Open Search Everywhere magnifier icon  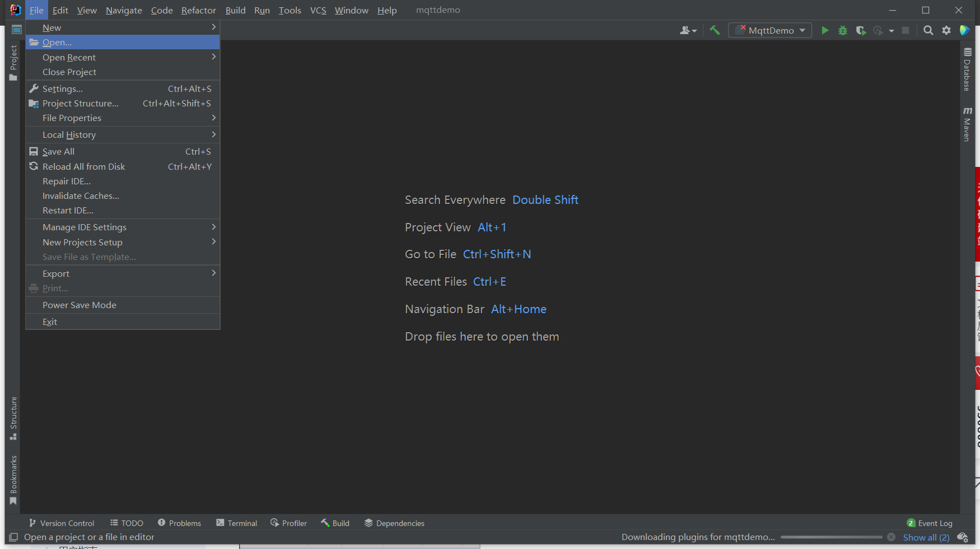tap(928, 30)
